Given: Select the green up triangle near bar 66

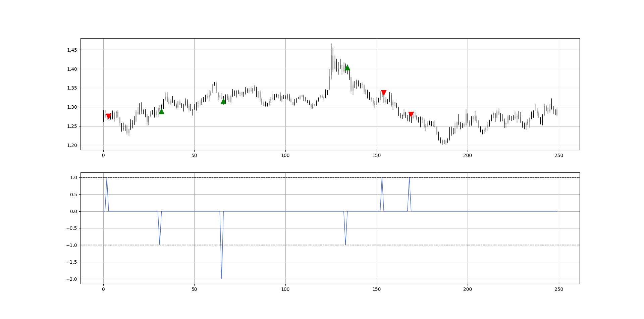Looking at the screenshot, I should [223, 101].
